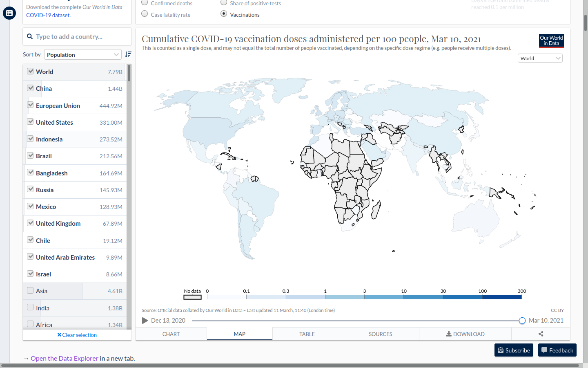Select the Confirmed deaths radio option
The width and height of the screenshot is (588, 368).
pos(145,3)
